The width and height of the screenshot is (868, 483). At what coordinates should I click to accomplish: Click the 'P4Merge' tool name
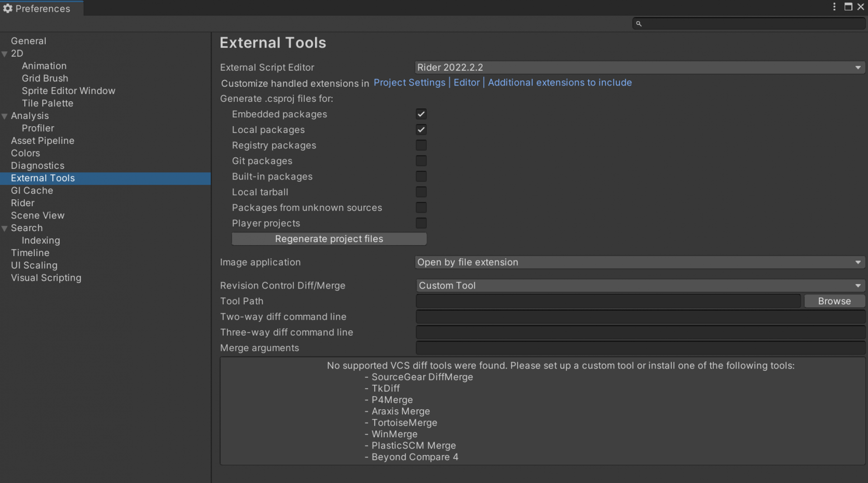pyautogui.click(x=392, y=400)
